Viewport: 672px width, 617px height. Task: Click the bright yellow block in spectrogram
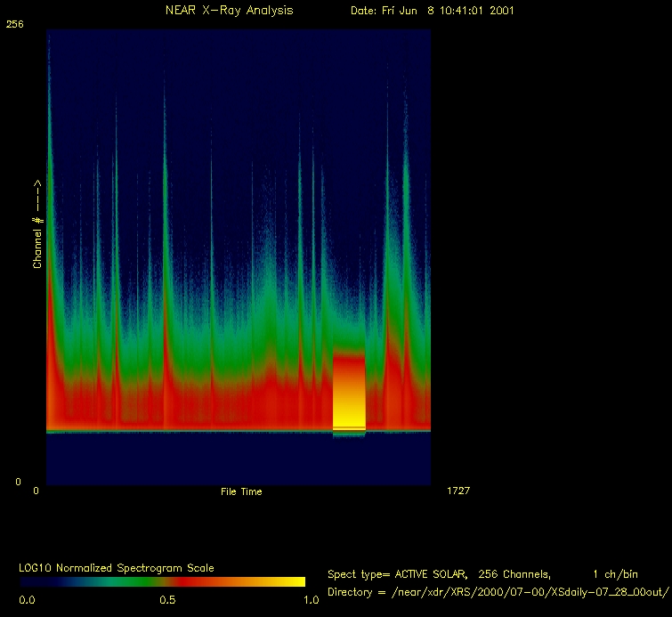(348, 392)
